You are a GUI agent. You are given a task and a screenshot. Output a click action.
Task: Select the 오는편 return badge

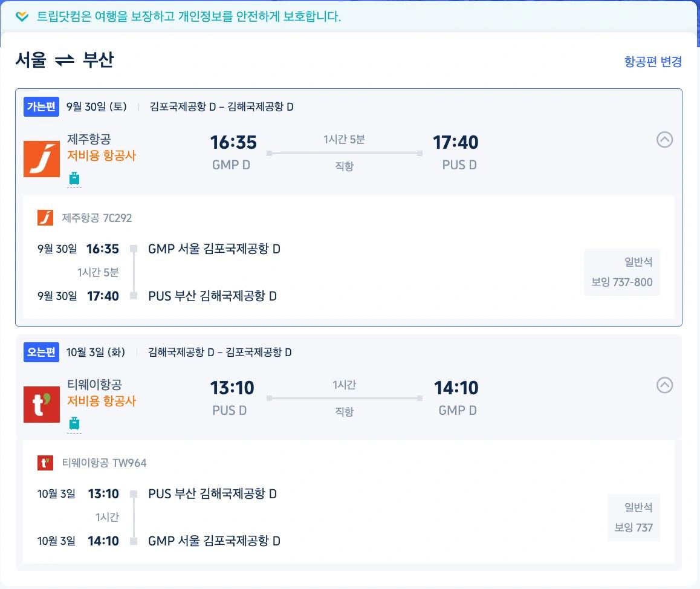41,352
